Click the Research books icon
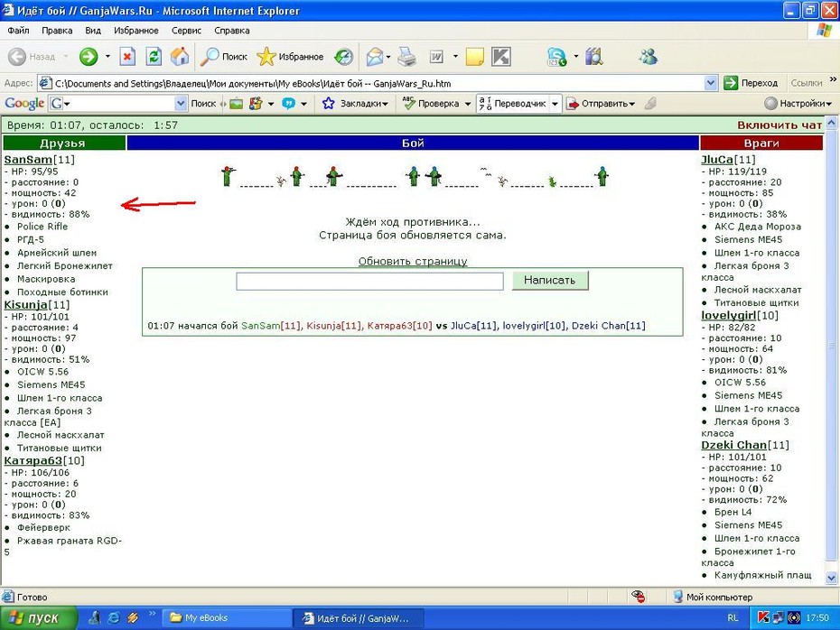The height and width of the screenshot is (630, 840). tap(594, 56)
